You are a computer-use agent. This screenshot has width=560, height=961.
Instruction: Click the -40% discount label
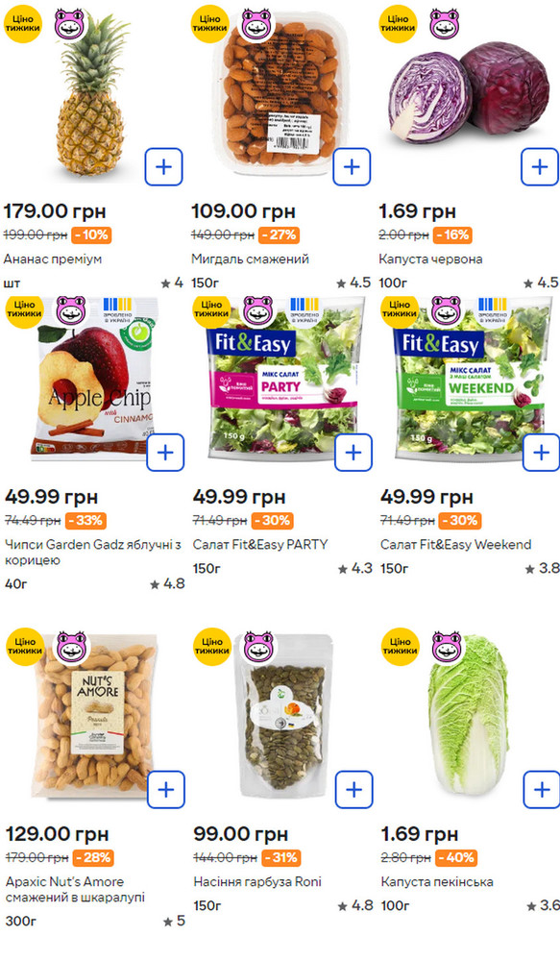pos(456,857)
